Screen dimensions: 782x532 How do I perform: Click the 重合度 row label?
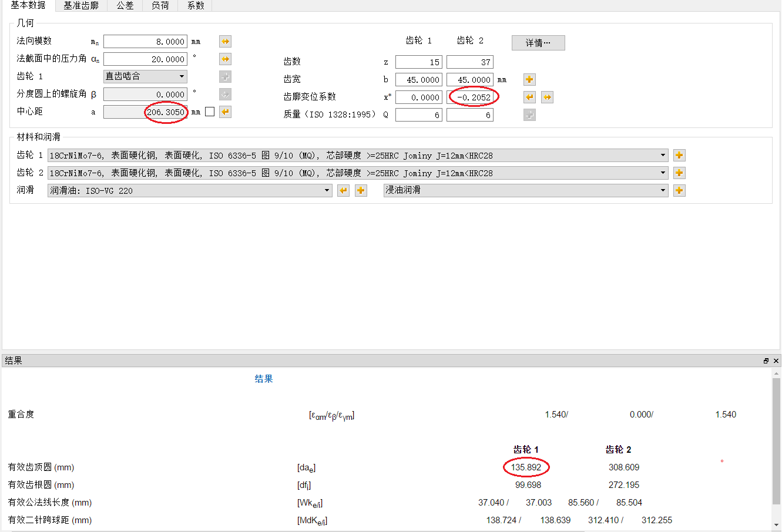point(21,415)
